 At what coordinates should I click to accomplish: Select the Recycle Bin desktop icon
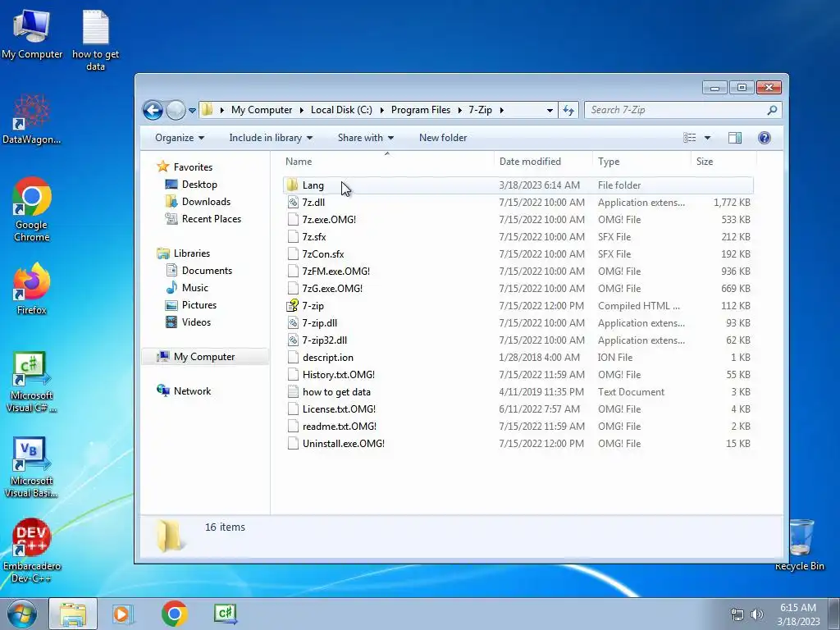point(800,546)
